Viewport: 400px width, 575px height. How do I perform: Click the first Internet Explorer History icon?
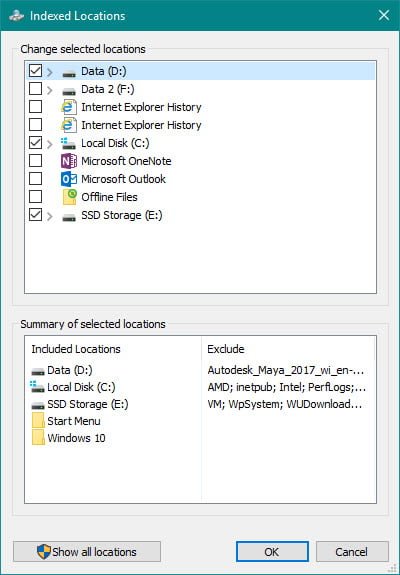(x=69, y=107)
